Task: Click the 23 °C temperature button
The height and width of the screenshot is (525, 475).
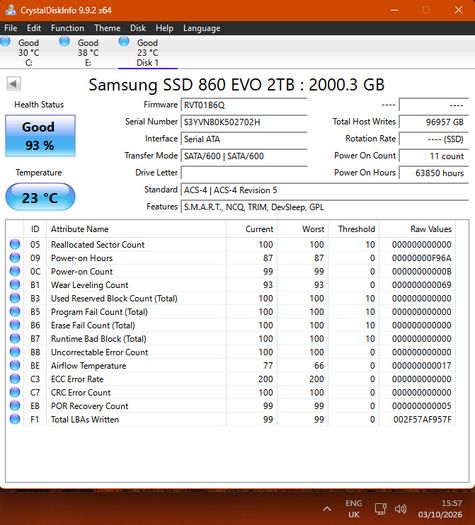Action: pos(40,197)
